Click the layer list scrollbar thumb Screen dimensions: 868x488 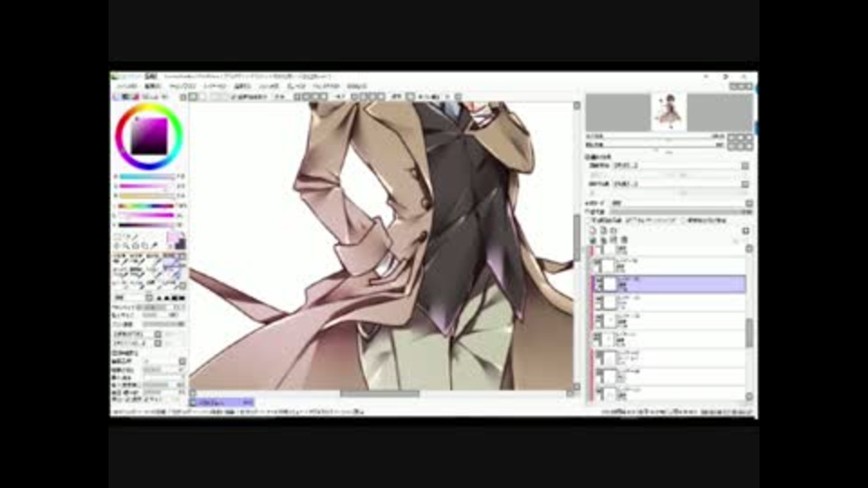(x=750, y=333)
